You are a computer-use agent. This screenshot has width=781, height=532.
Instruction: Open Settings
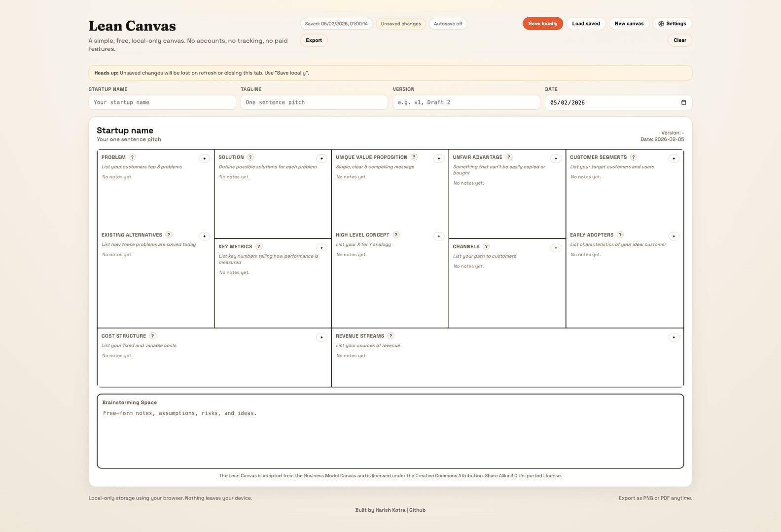673,24
